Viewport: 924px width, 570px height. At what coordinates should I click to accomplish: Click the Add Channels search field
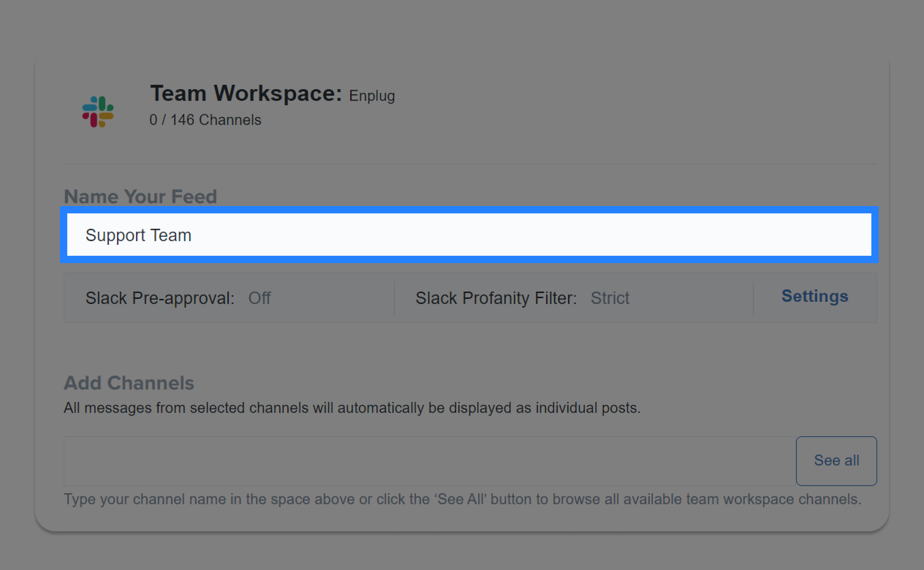pyautogui.click(x=430, y=461)
